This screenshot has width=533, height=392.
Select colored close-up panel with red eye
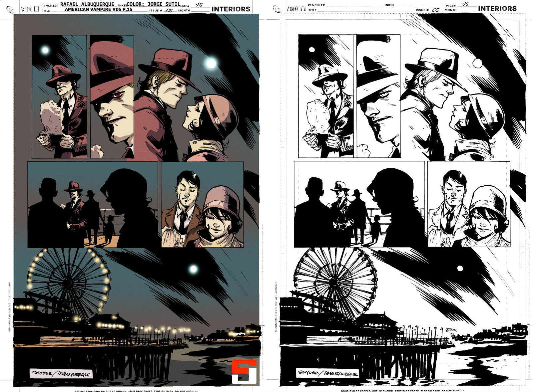tap(112, 97)
